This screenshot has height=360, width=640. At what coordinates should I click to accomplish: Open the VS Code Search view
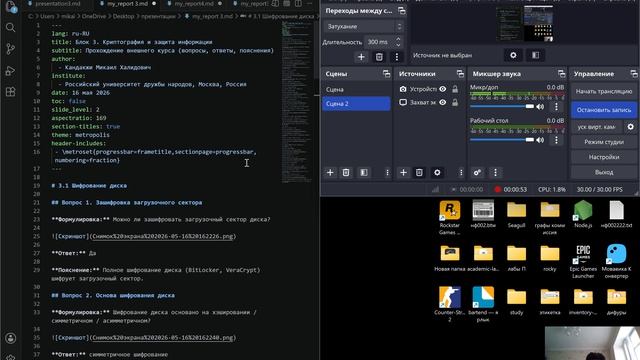pyautogui.click(x=11, y=28)
